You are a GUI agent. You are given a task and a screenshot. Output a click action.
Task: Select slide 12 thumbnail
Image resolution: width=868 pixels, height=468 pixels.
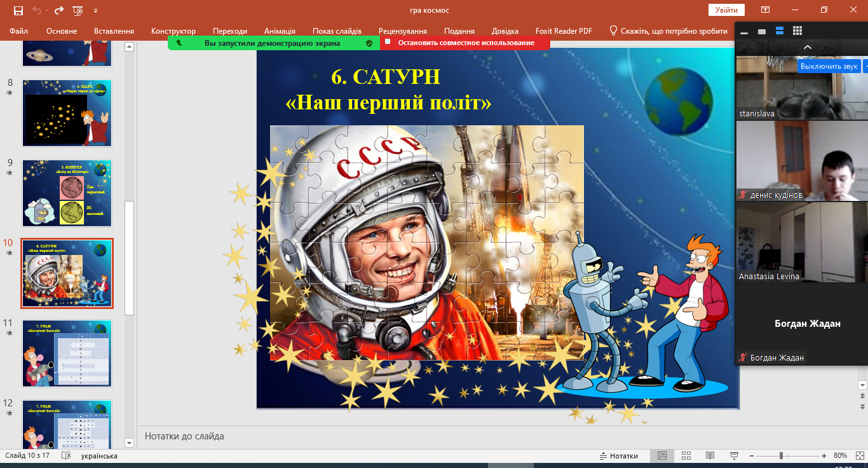coord(67,425)
